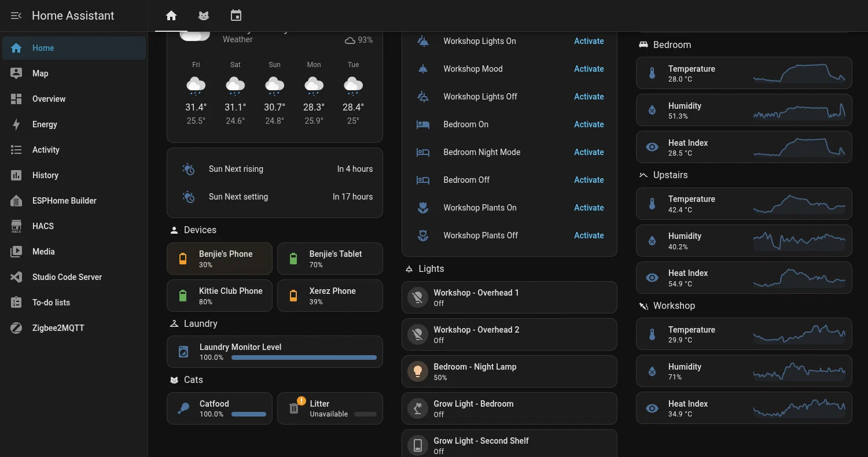Open the Energy dashboard
The width and height of the screenshot is (868, 457).
[x=74, y=124]
